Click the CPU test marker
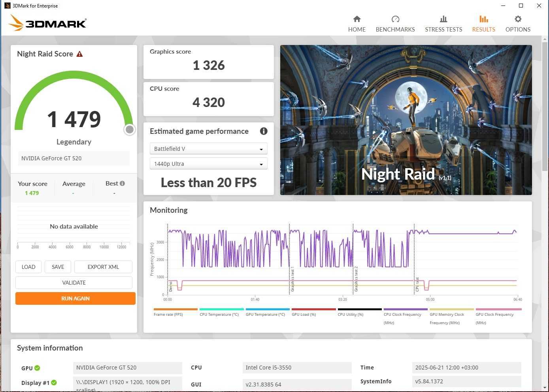Viewport: 549px width, 392px height. pyautogui.click(x=417, y=284)
